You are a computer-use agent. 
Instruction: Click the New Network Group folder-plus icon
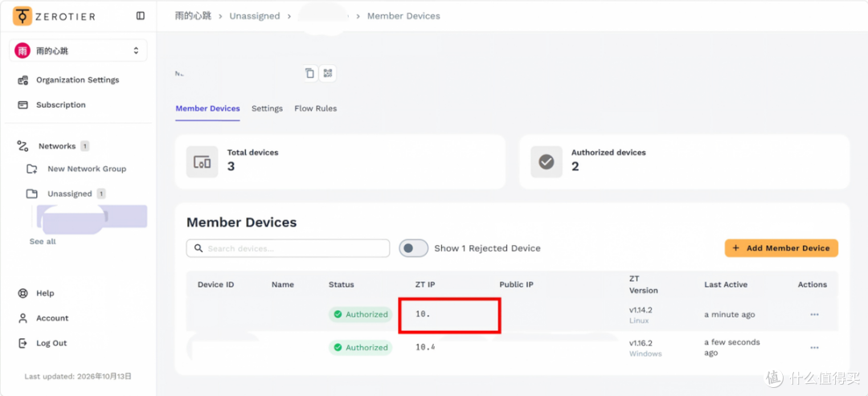[32, 169]
